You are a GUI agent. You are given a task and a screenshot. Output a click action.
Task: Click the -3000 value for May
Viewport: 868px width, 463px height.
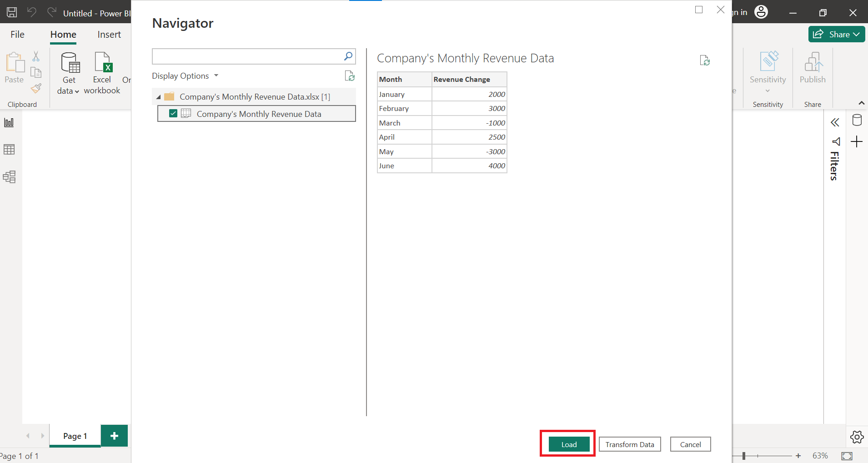469,151
